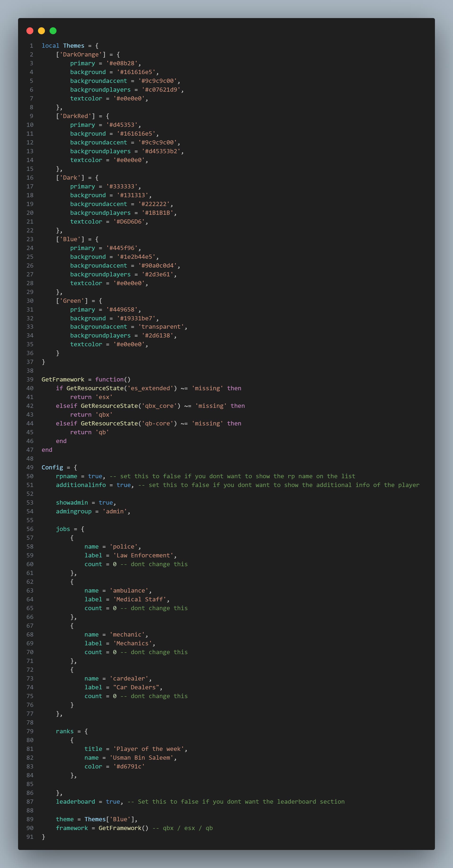Screen dimensions: 453x868
Task: Click the '#1e2b44e5' background value
Action: [136, 257]
